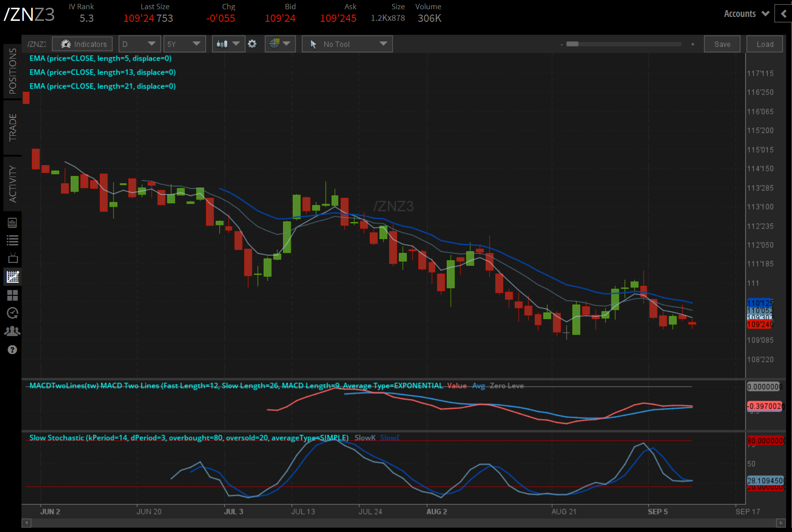Click the chart zoom slider track

coord(626,44)
